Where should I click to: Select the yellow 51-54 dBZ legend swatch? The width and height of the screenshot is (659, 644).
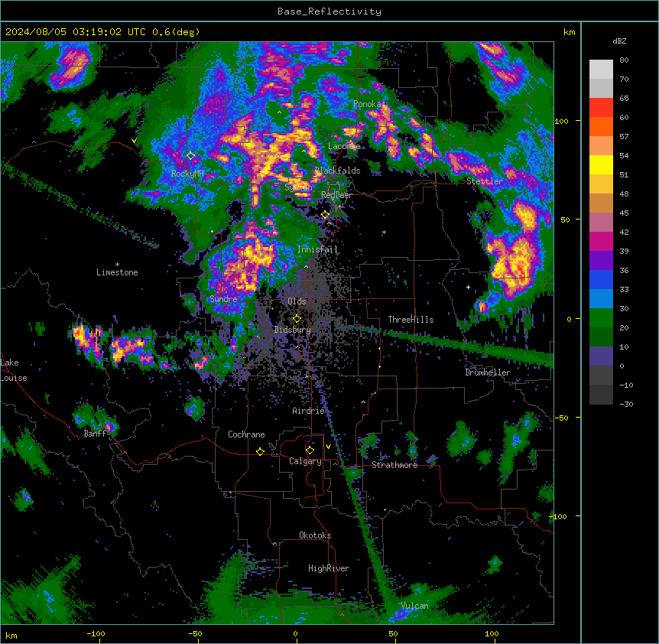[601, 164]
